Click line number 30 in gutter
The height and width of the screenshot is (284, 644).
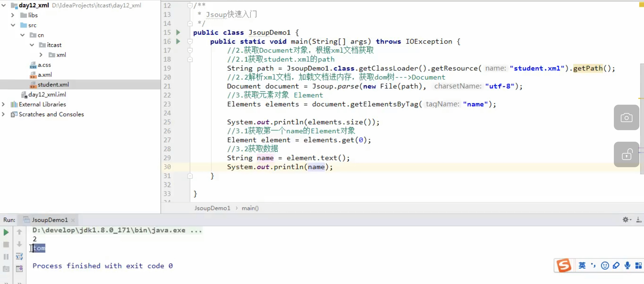tap(167, 167)
